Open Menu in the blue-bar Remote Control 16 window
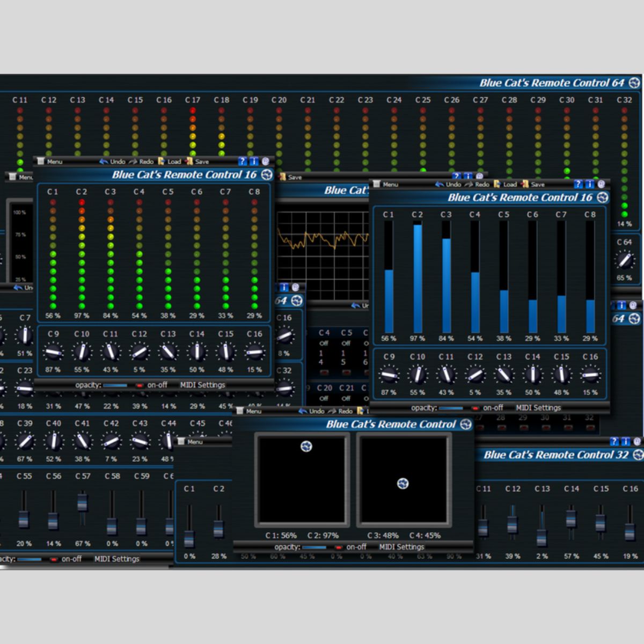 [386, 184]
